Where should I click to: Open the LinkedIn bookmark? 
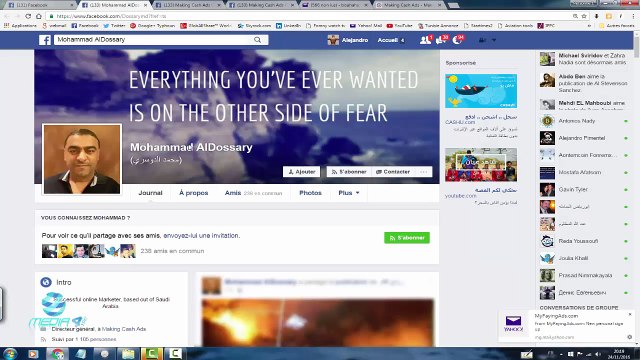pyautogui.click(x=288, y=26)
